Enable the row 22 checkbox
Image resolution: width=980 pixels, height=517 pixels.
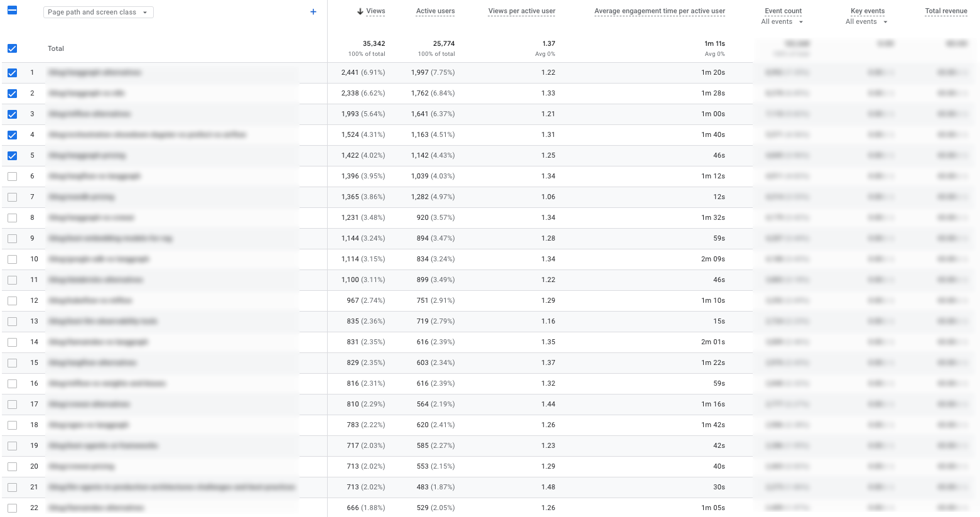point(12,508)
